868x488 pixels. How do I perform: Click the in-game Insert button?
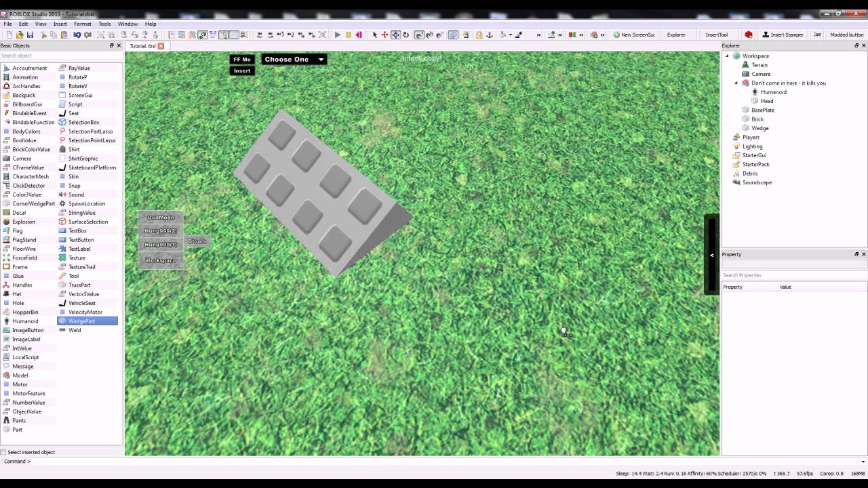(x=242, y=70)
